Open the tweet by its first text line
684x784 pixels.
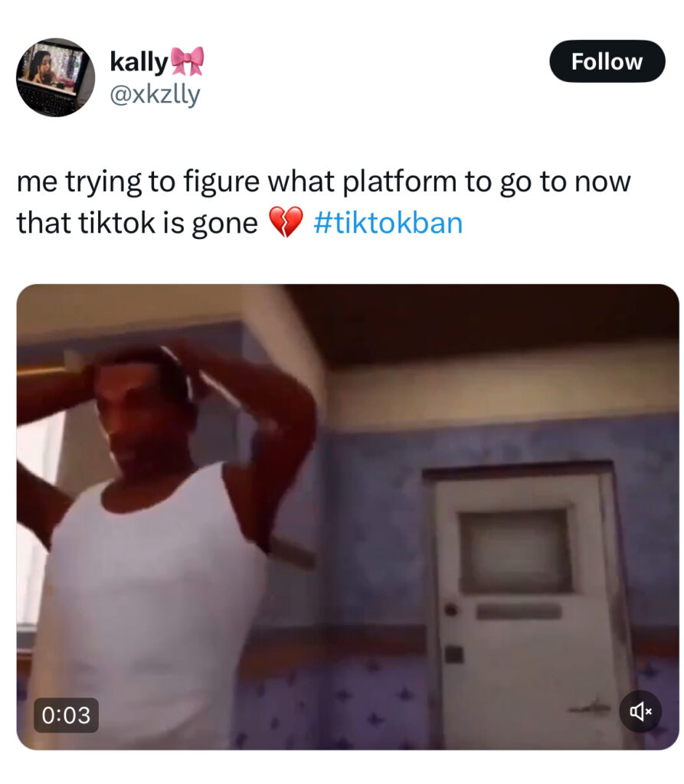[x=324, y=181]
